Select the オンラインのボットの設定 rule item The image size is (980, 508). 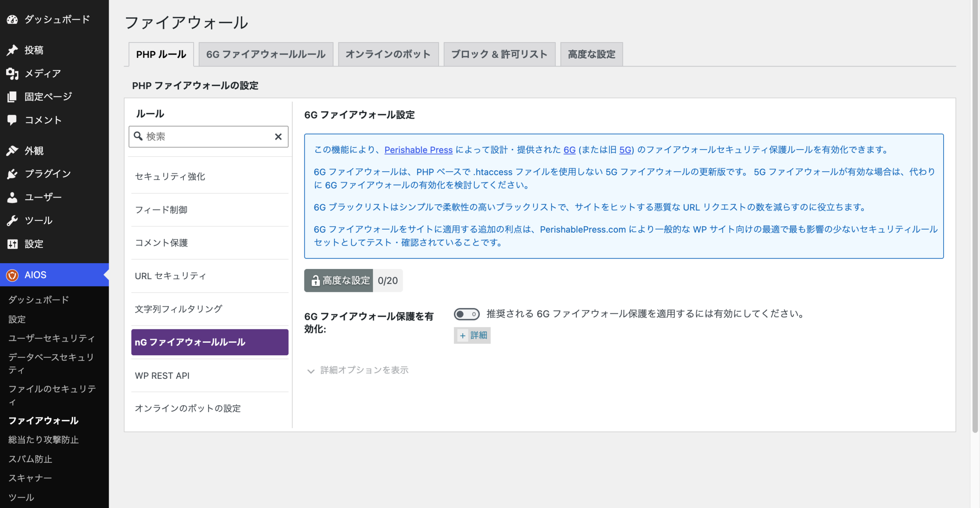(x=210, y=409)
